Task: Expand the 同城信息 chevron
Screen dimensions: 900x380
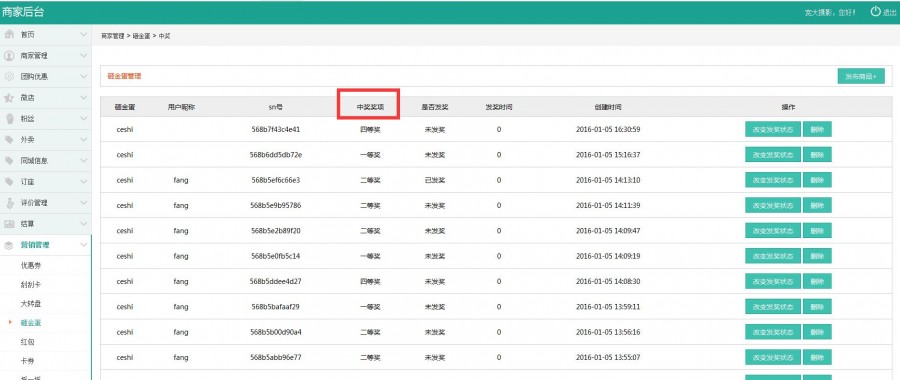Action: [x=84, y=161]
